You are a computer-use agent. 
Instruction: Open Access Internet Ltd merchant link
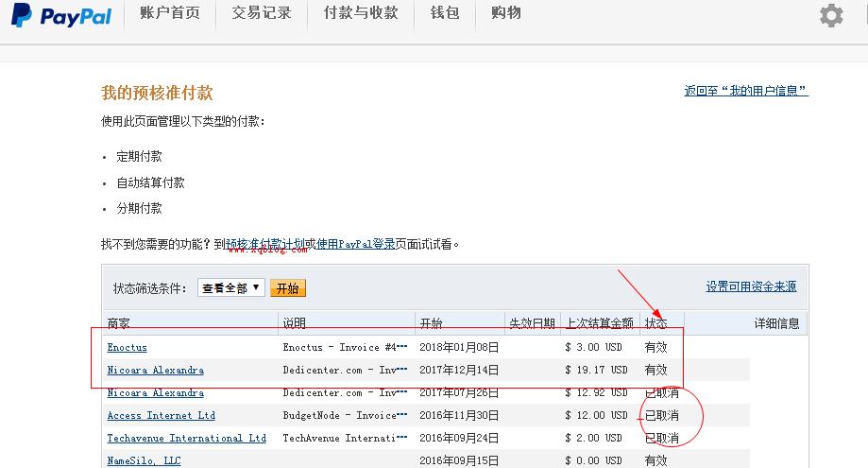click(x=162, y=415)
